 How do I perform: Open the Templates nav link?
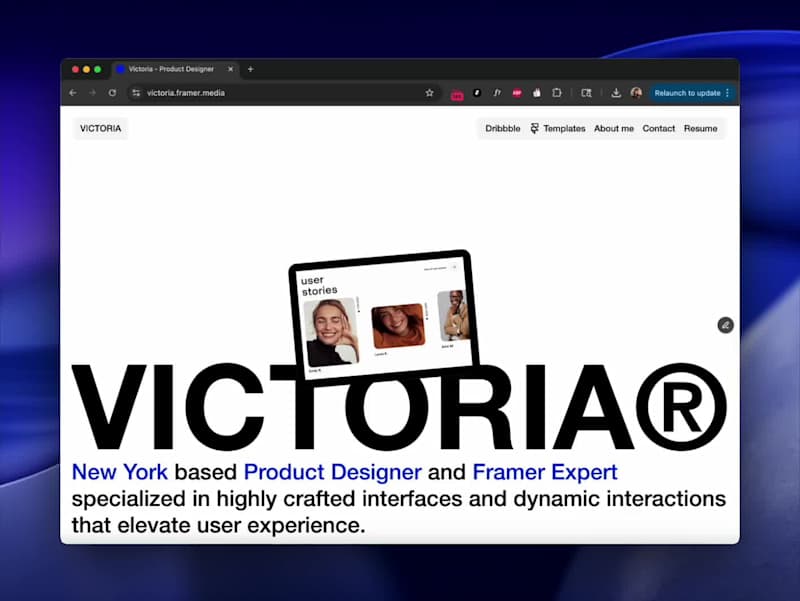tap(564, 129)
